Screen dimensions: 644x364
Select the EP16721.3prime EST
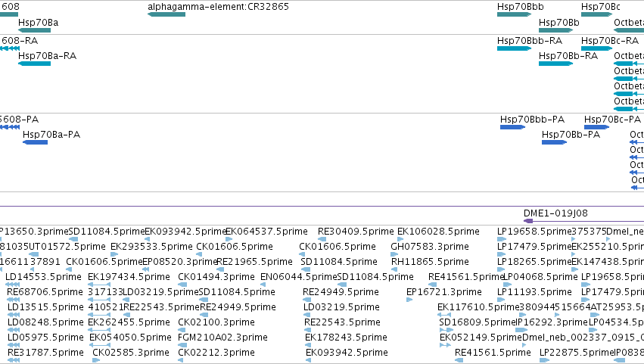pos(409,300)
